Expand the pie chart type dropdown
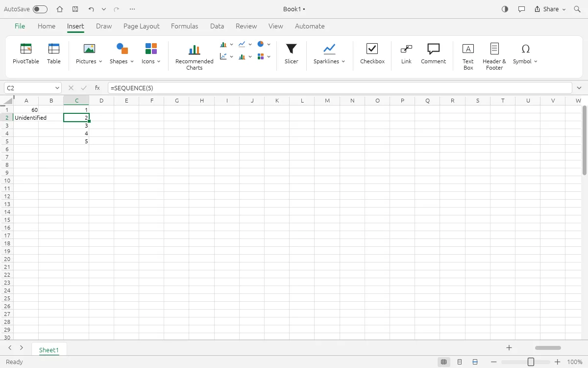The image size is (588, 368). click(x=269, y=44)
